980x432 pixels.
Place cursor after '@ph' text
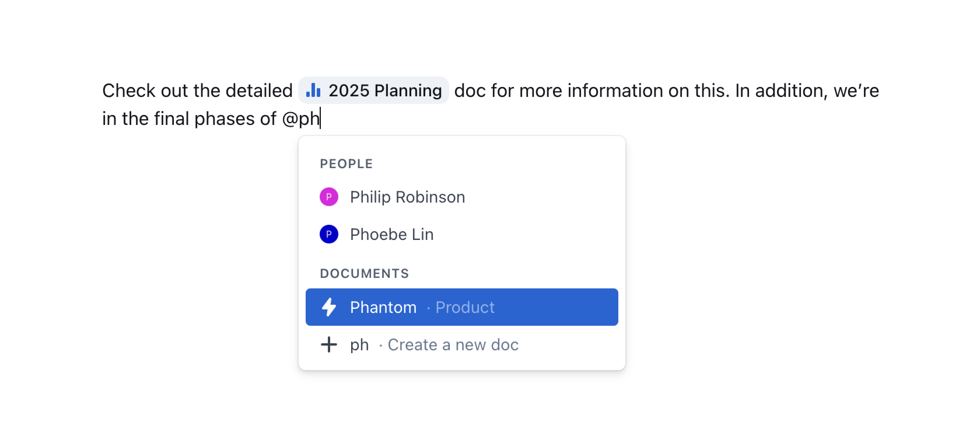pos(320,119)
